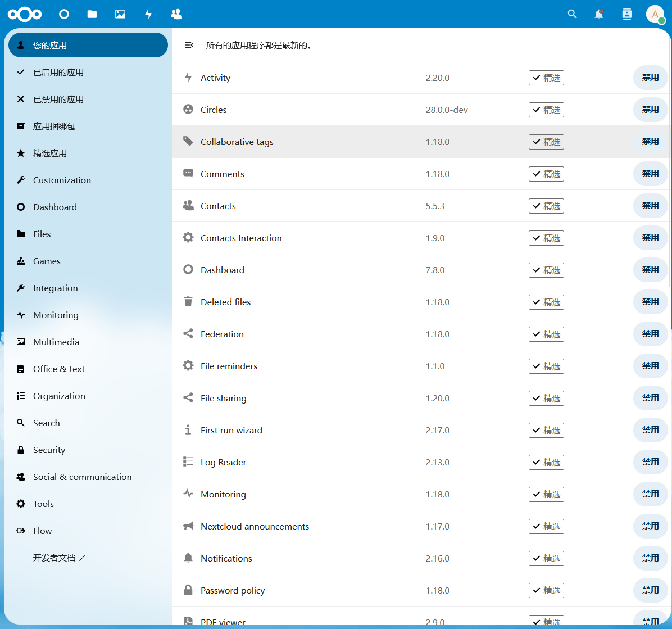Click the Federation share icon

click(x=188, y=333)
